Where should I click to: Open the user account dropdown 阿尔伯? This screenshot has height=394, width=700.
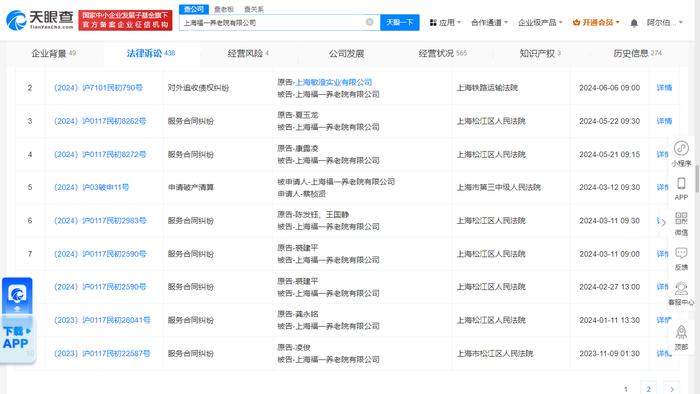(x=665, y=22)
